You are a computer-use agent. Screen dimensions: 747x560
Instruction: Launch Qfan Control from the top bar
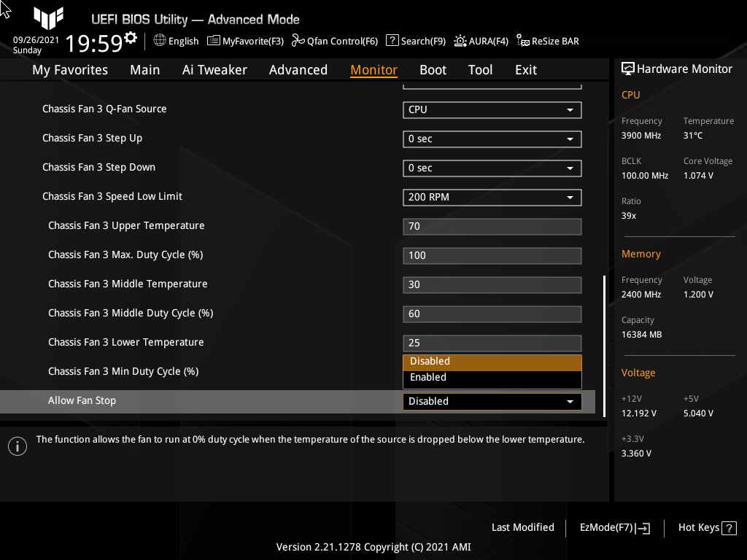click(335, 41)
